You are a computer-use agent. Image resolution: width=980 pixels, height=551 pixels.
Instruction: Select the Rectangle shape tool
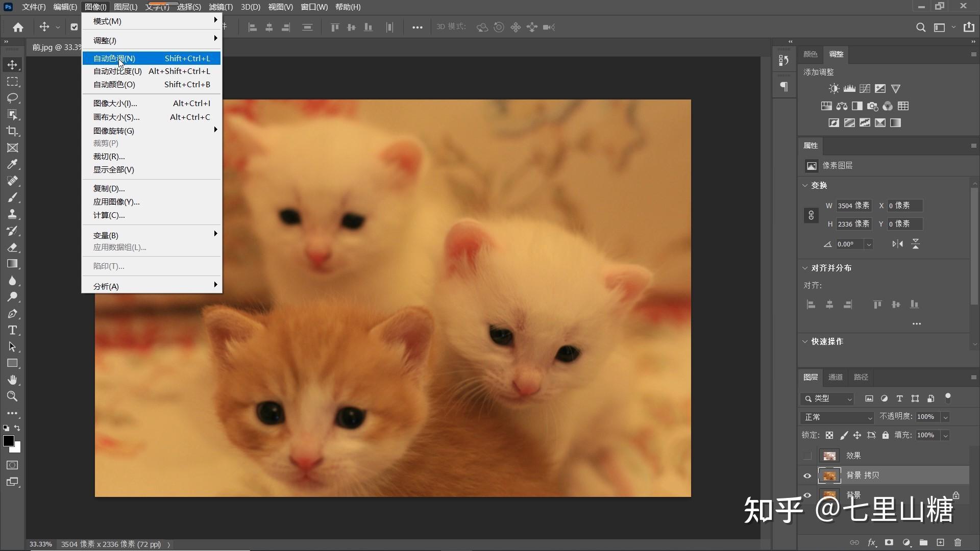click(12, 363)
